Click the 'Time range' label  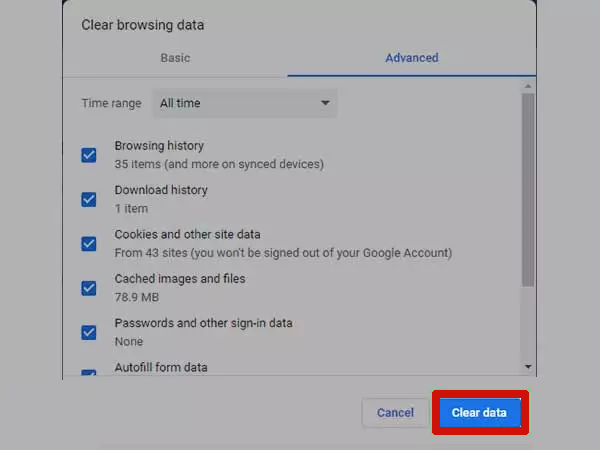click(x=111, y=103)
